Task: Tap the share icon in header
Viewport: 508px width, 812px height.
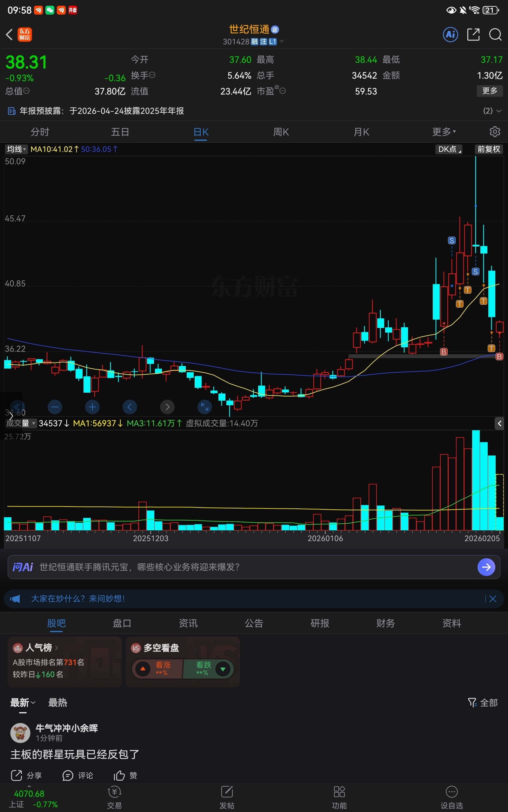Action: (x=473, y=34)
